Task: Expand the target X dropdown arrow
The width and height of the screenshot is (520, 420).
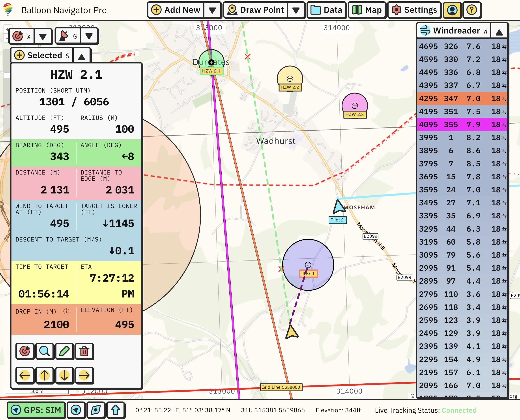Action: 43,36
